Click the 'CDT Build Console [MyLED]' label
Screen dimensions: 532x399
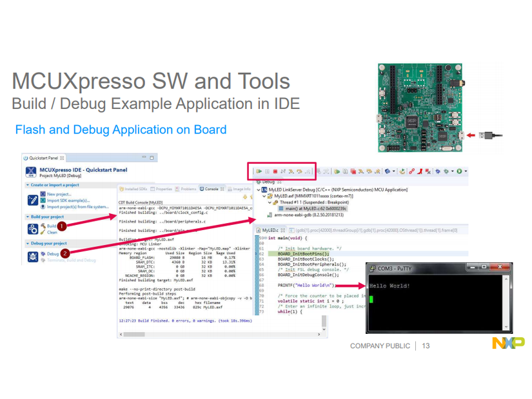141,202
